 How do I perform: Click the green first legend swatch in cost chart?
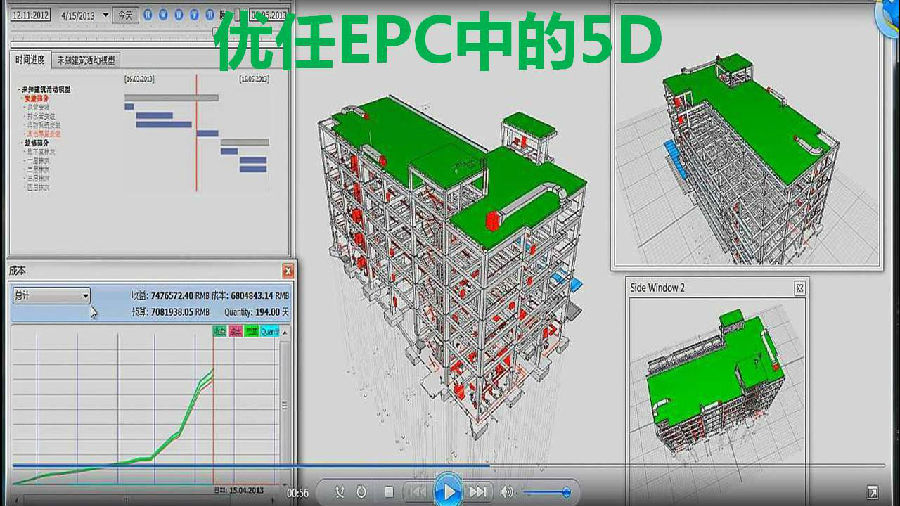coord(219,331)
